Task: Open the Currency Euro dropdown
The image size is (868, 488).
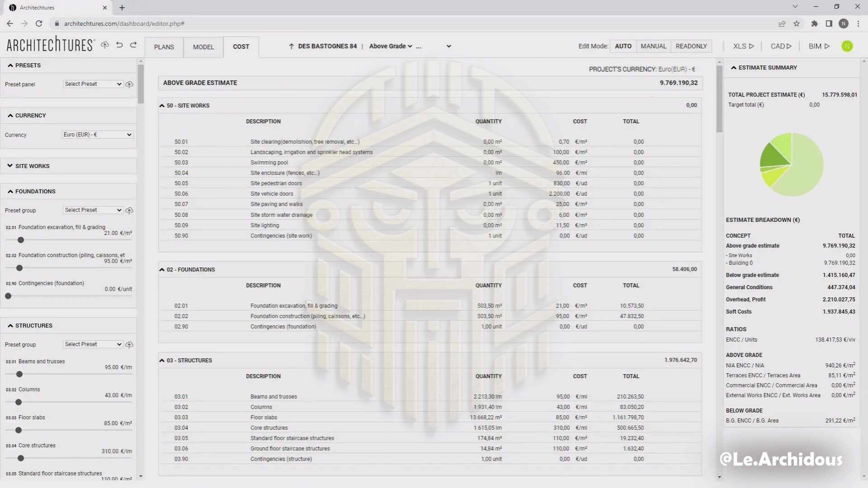Action: click(x=97, y=135)
